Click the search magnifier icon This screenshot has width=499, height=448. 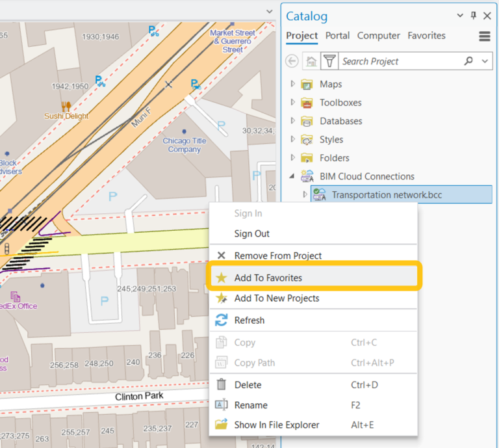468,61
